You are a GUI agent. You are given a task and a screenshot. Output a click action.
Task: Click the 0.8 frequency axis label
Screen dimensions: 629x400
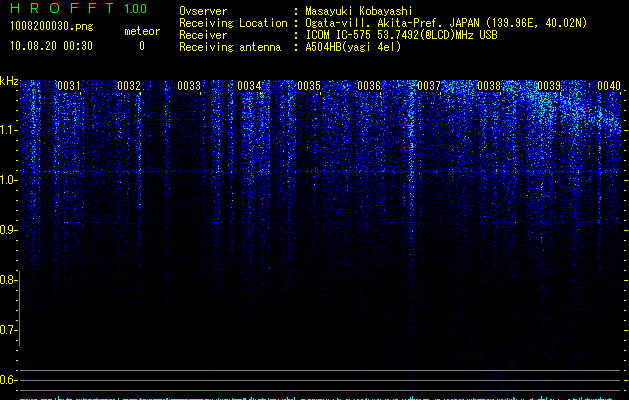click(x=8, y=280)
